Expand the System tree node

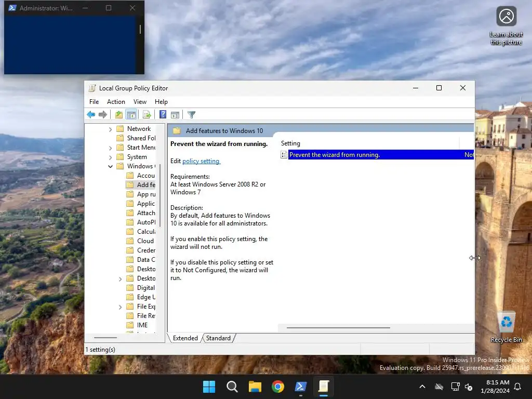pos(110,157)
